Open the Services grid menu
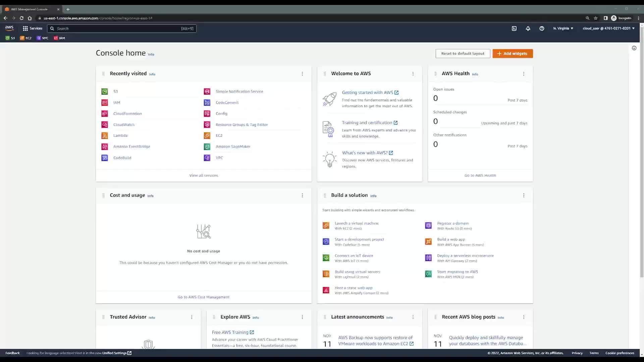The width and height of the screenshot is (644, 362). 32,28
